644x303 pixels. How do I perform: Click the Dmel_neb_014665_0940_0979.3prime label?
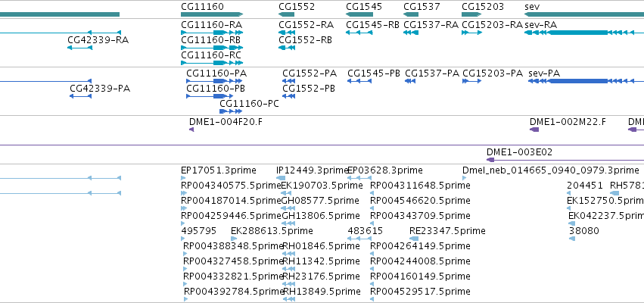coord(551,170)
